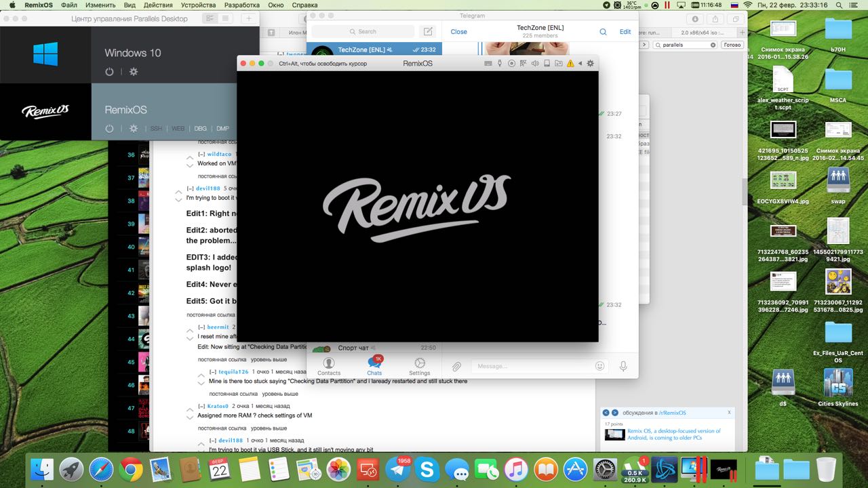
Task: Open settings gear for RemixOS VM
Action: (x=134, y=129)
